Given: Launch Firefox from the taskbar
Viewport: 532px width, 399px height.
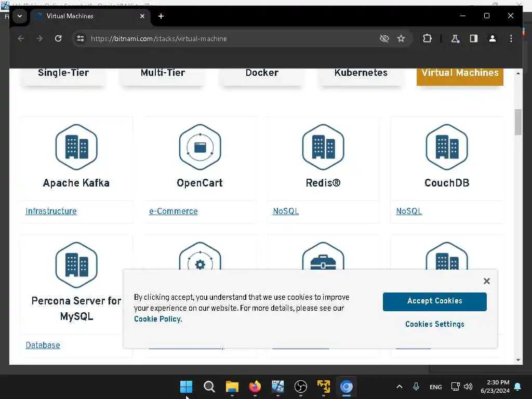Looking at the screenshot, I should (255, 387).
